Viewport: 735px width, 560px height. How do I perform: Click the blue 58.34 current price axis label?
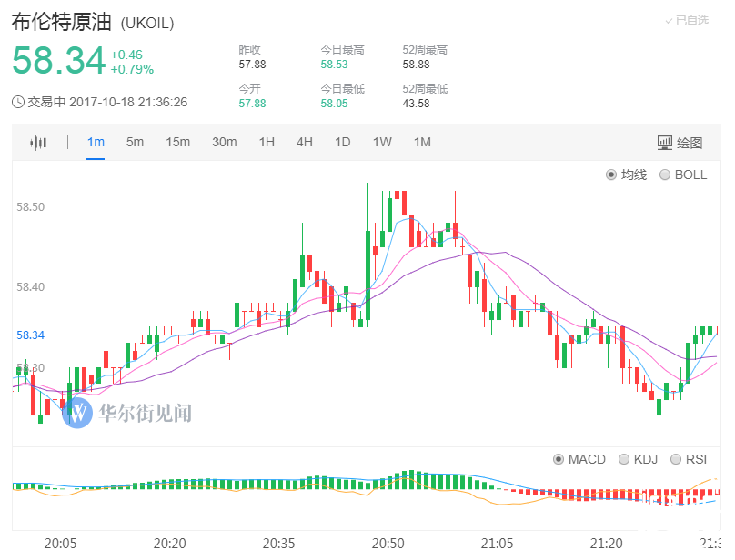click(x=30, y=335)
